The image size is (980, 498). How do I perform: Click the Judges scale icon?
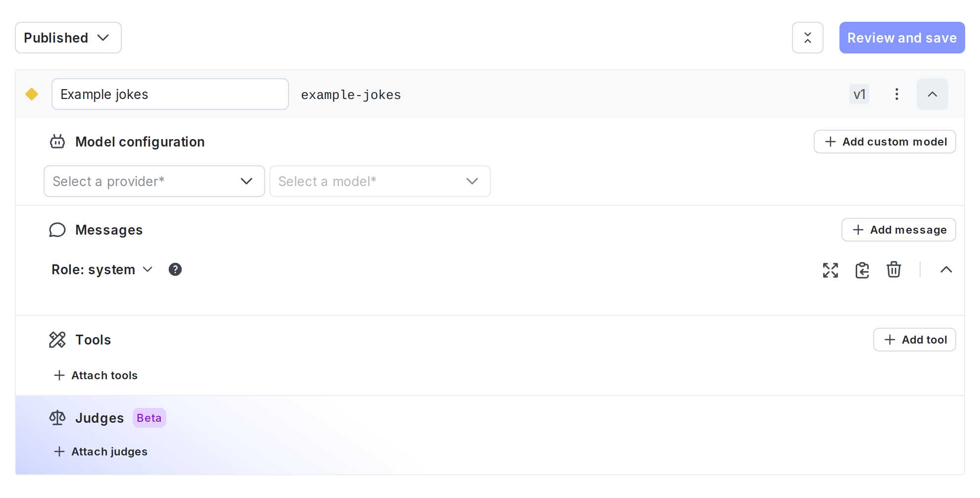[x=57, y=418]
